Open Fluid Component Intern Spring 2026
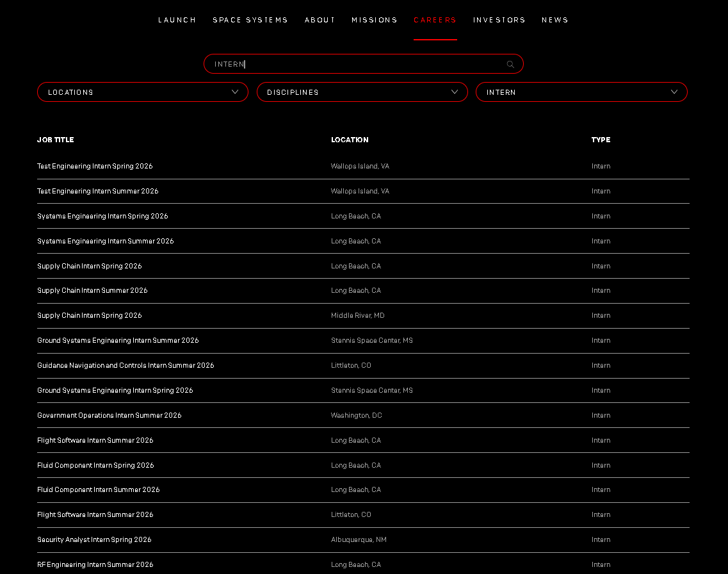Image resolution: width=728 pixels, height=574 pixels. coord(95,465)
